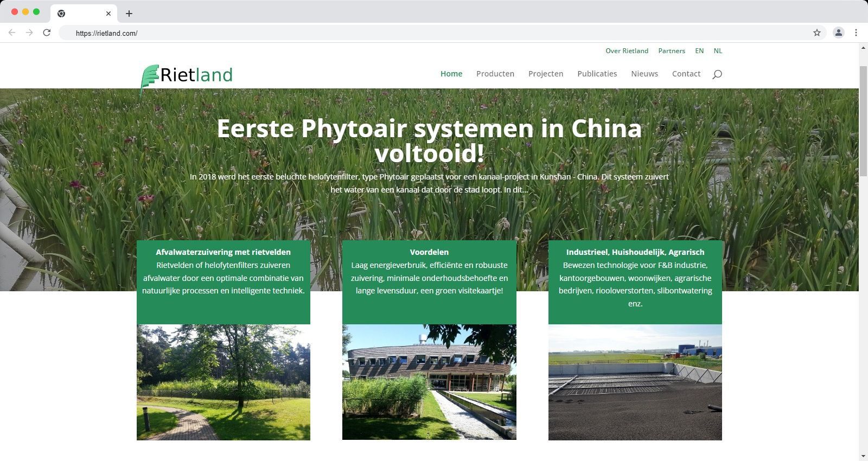This screenshot has width=868, height=461.
Task: Click the browser forward arrow
Action: tap(29, 33)
